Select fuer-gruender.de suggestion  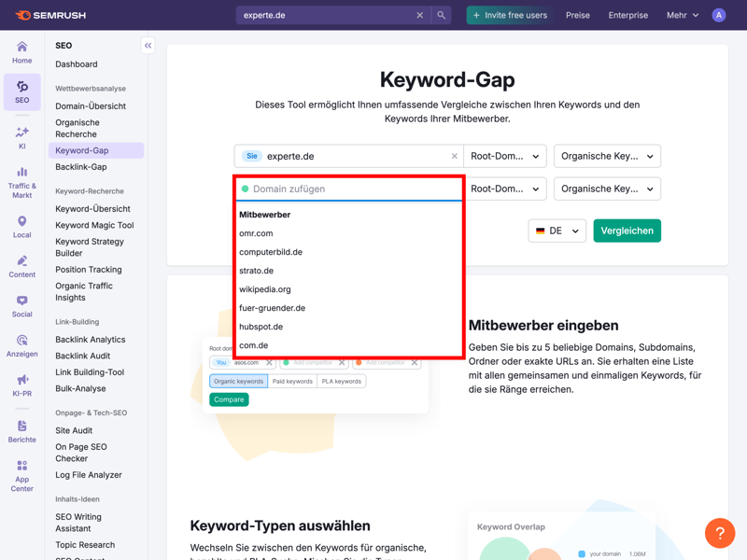coord(348,308)
